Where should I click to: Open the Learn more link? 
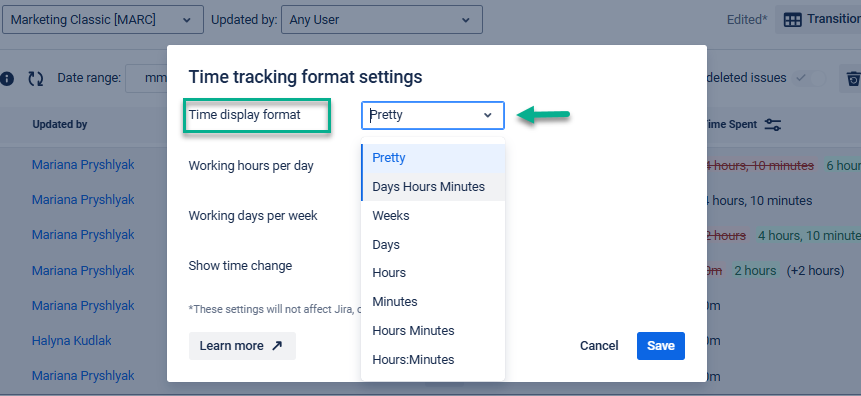242,346
